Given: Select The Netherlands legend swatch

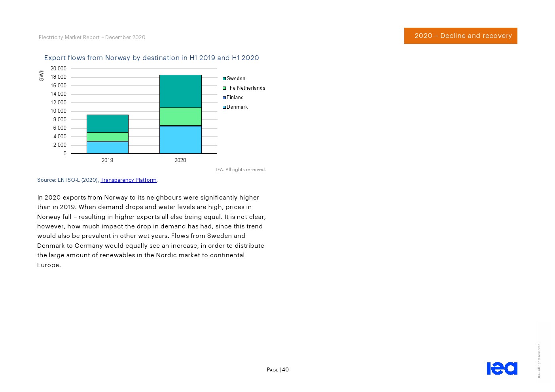Looking at the screenshot, I should pos(224,88).
